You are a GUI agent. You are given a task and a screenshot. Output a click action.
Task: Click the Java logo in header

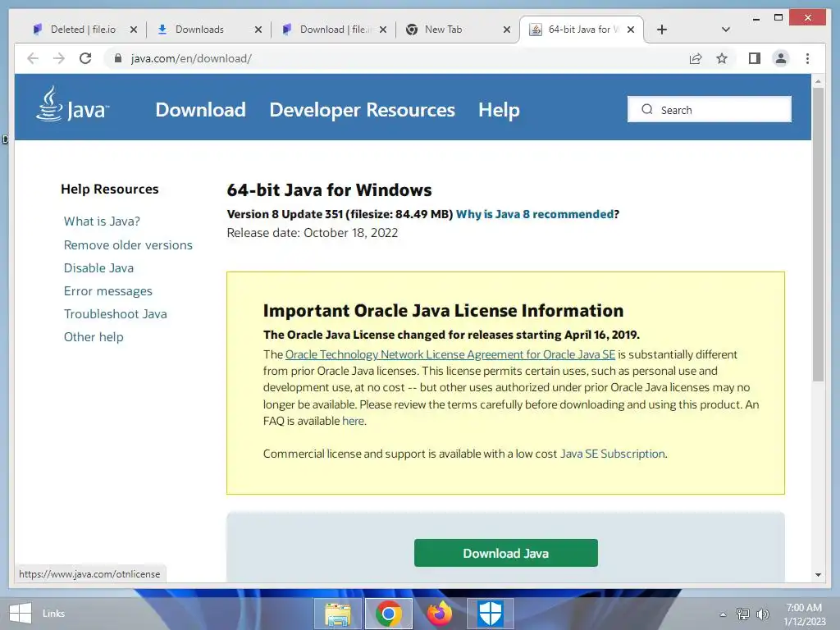[72, 105]
